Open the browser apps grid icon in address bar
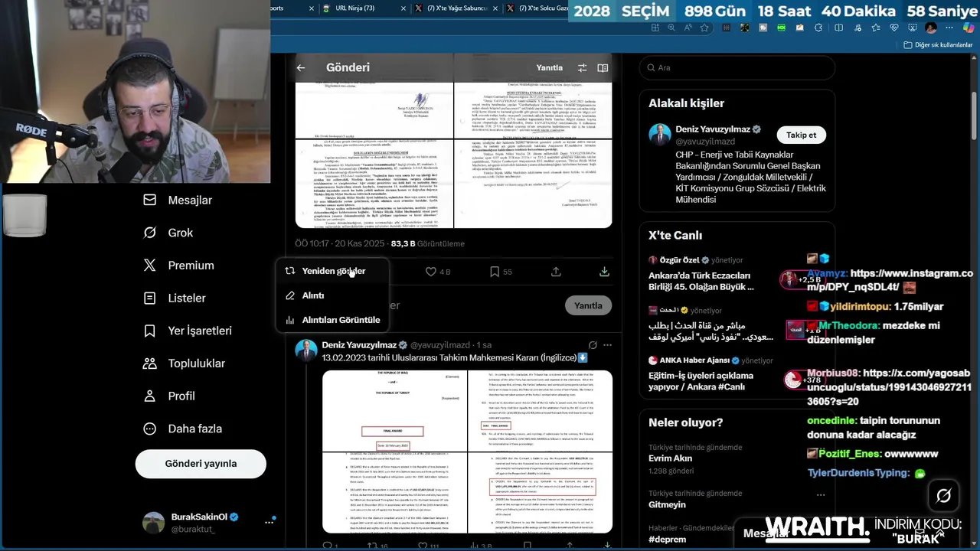 tap(655, 28)
